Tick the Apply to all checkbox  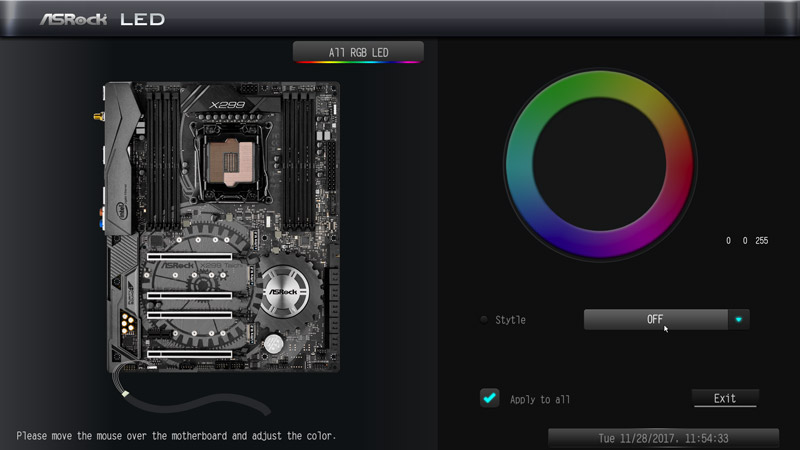coord(489,398)
